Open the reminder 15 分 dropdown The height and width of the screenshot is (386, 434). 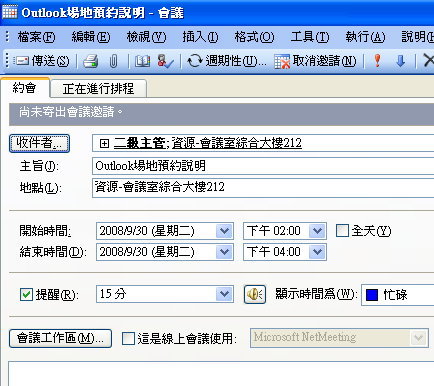tap(224, 294)
